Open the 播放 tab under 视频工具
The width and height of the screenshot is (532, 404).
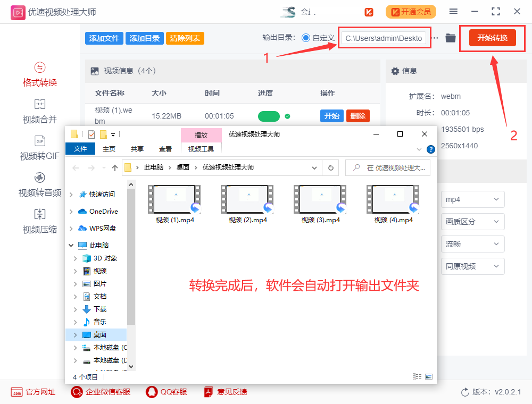click(201, 136)
